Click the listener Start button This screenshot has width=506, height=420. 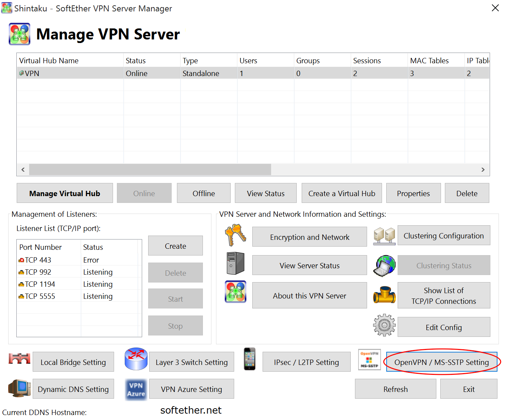click(x=176, y=298)
